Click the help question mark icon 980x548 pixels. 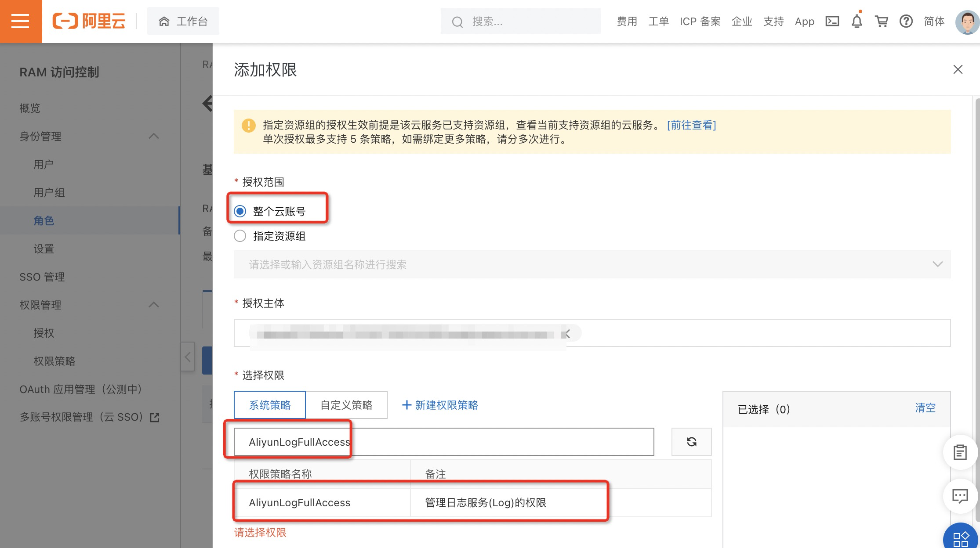906,21
